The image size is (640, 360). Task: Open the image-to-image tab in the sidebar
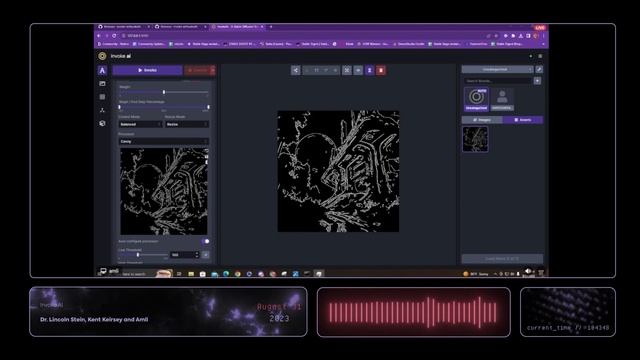click(x=102, y=84)
